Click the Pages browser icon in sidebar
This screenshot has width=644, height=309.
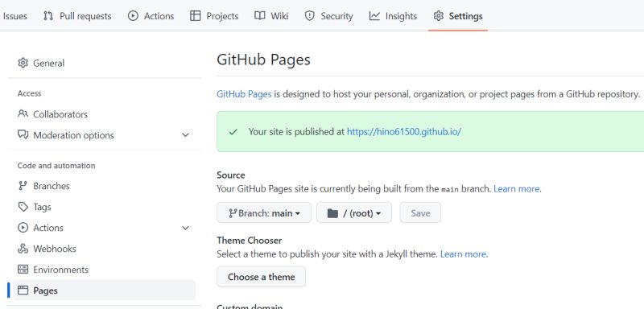(x=23, y=290)
